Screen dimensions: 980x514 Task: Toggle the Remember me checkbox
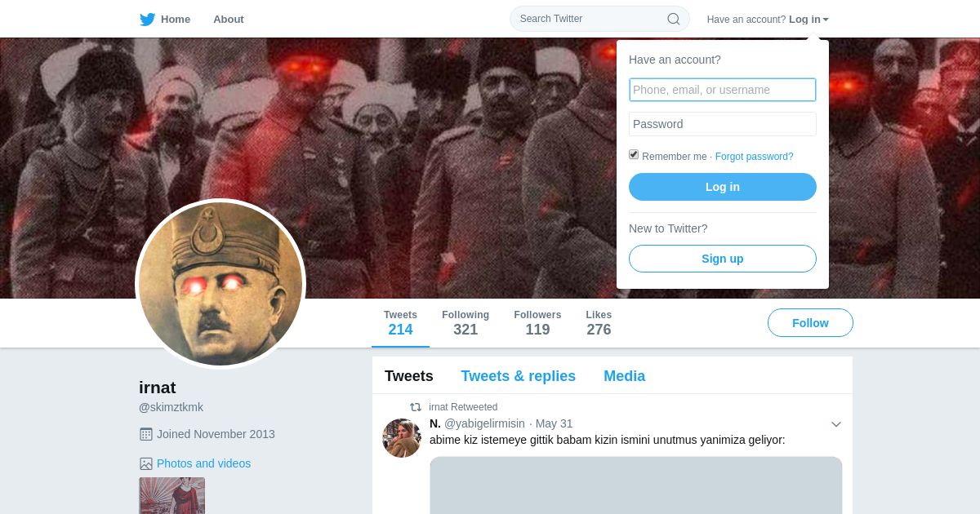tap(634, 154)
